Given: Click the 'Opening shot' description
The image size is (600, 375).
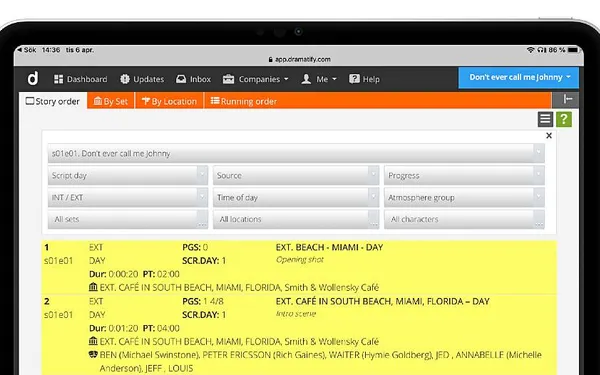Looking at the screenshot, I should tap(300, 259).
